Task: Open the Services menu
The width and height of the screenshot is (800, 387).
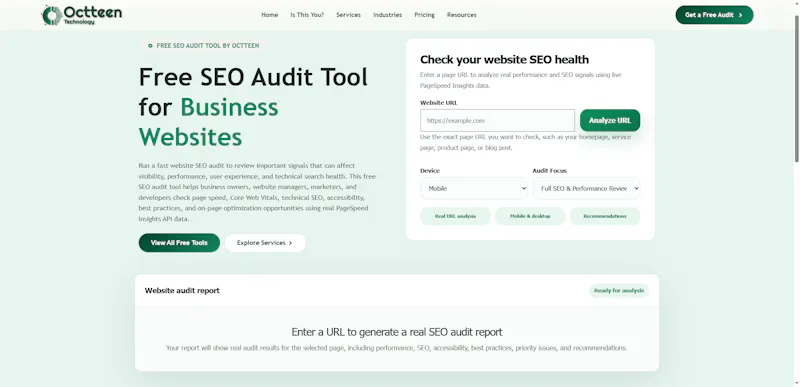Action: (x=348, y=15)
